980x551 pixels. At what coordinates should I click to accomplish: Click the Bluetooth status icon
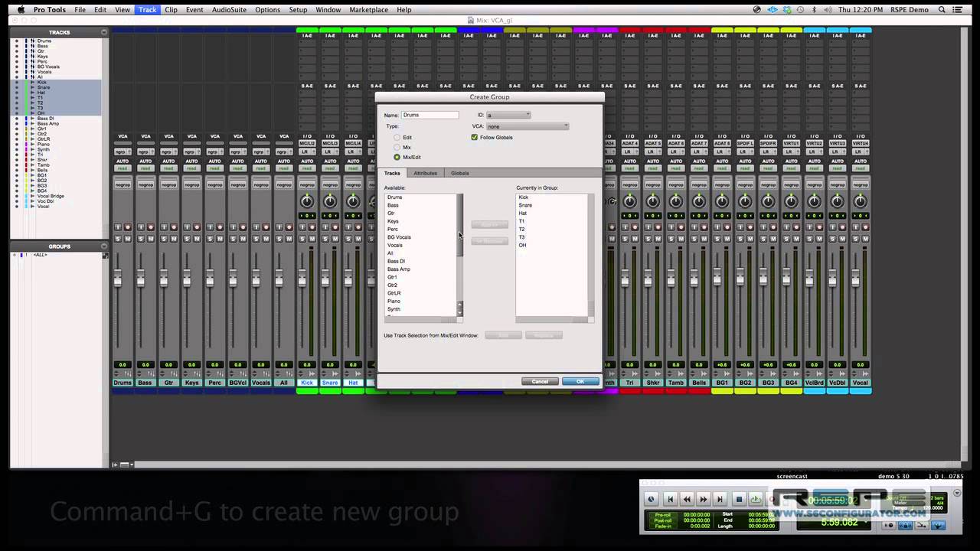[x=814, y=9]
